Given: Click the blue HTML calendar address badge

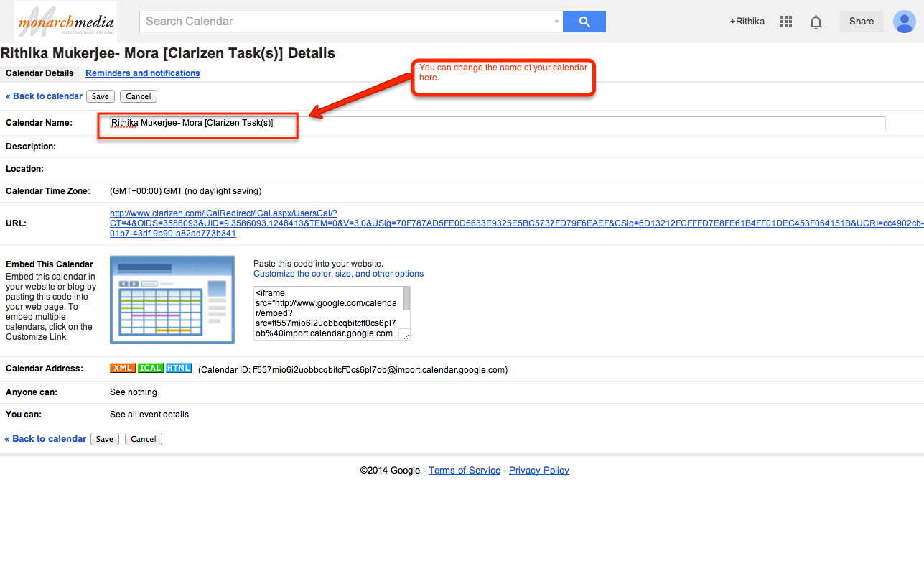Looking at the screenshot, I should click(179, 368).
